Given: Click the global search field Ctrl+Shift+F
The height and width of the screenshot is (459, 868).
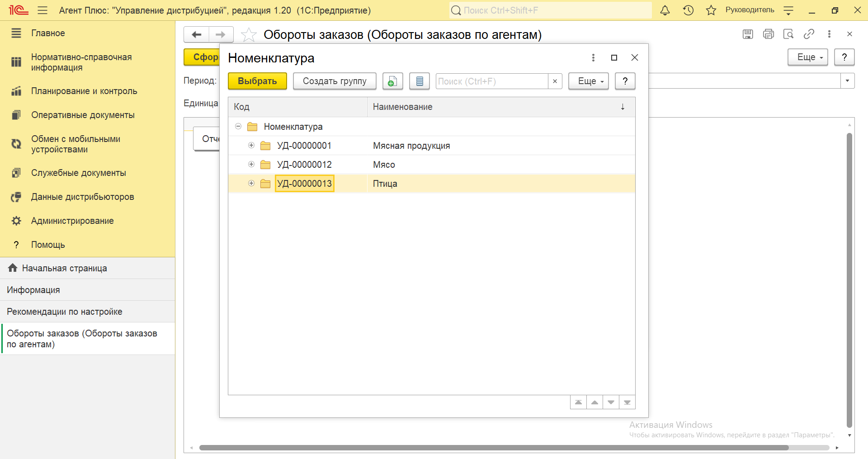Looking at the screenshot, I should [x=551, y=10].
